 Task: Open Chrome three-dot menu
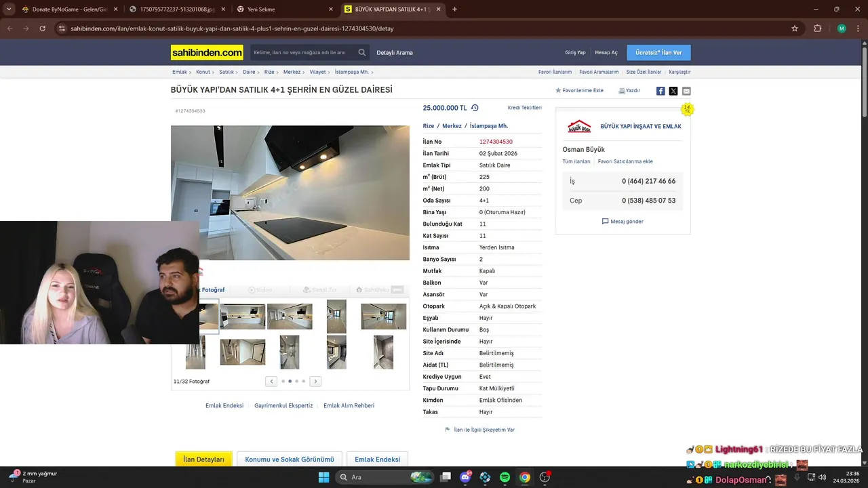[859, 28]
